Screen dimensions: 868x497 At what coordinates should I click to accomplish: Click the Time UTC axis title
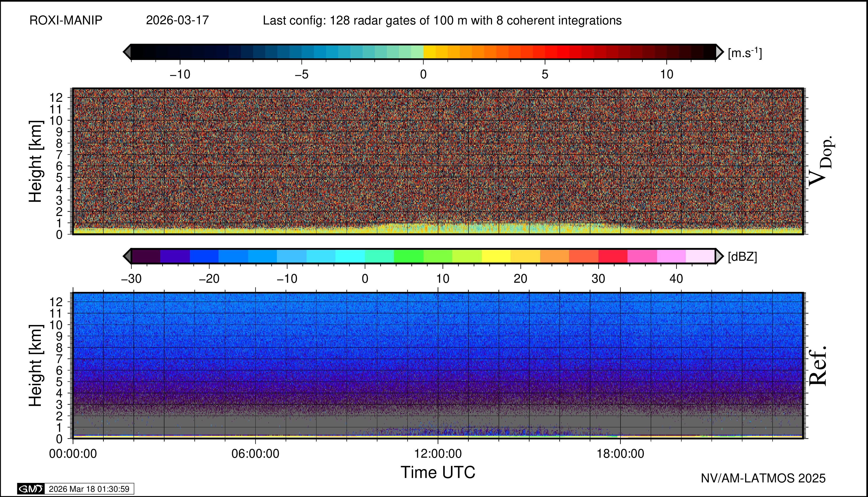[x=438, y=473]
